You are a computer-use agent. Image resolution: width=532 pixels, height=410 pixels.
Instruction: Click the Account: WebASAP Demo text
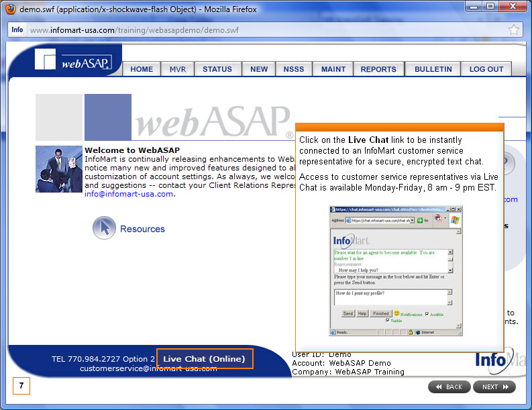pos(341,363)
